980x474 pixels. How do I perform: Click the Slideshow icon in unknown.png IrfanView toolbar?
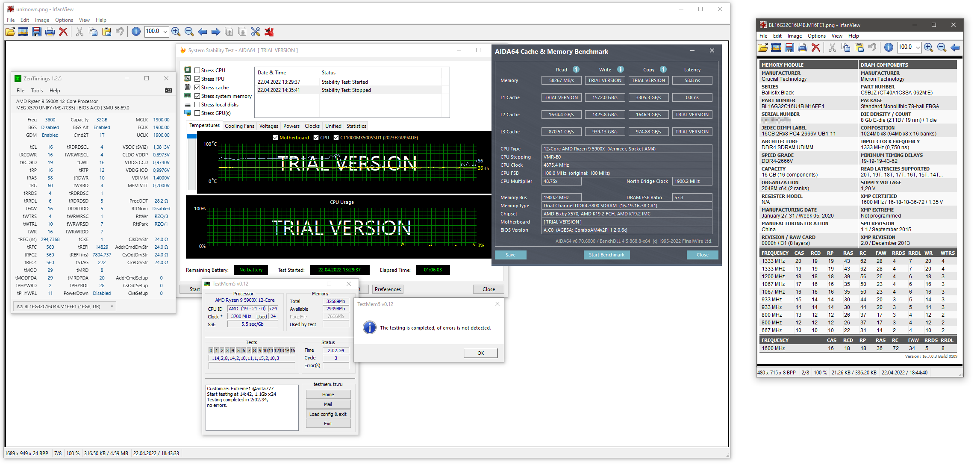click(24, 32)
